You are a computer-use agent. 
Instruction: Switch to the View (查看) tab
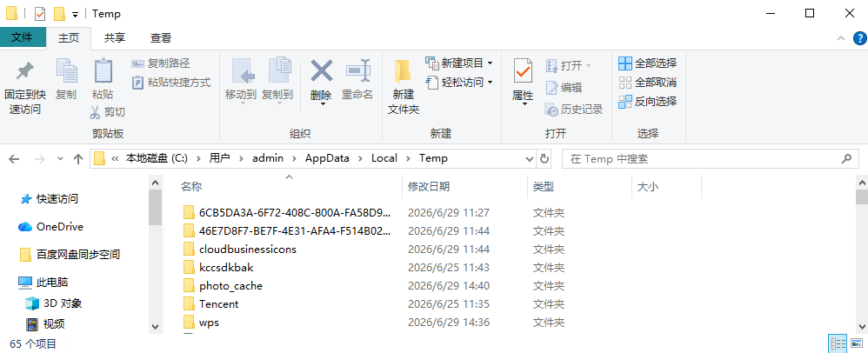161,37
